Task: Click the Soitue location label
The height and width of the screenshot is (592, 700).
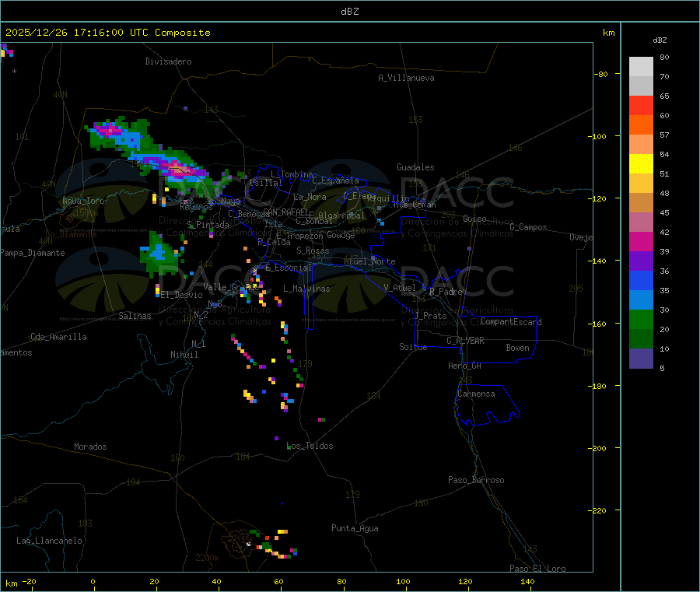Action: pos(413,347)
